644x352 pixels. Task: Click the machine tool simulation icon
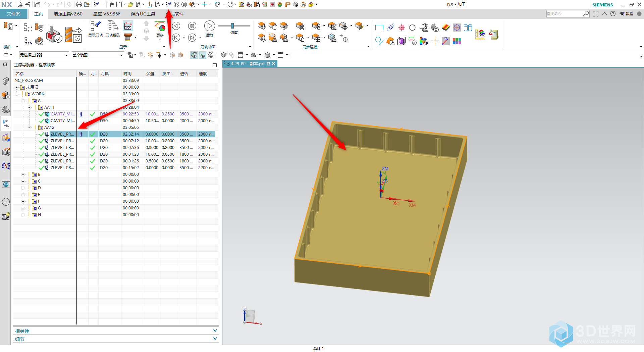click(494, 34)
